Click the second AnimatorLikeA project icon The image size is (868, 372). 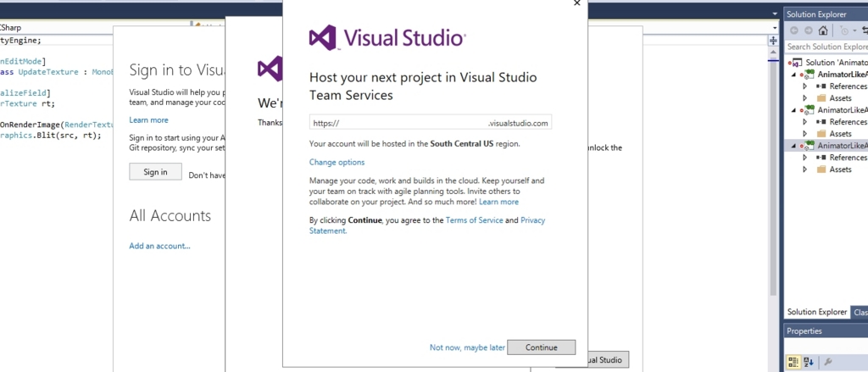pyautogui.click(x=810, y=109)
